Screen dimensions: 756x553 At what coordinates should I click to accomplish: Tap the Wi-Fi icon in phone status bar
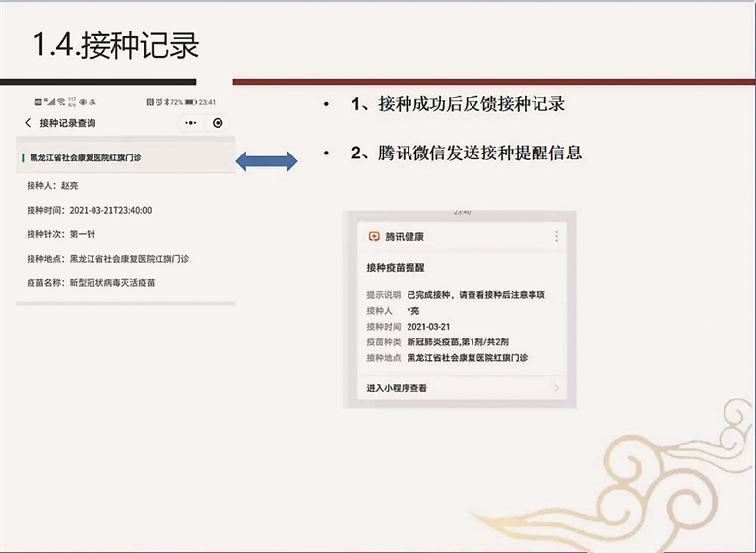(x=60, y=102)
